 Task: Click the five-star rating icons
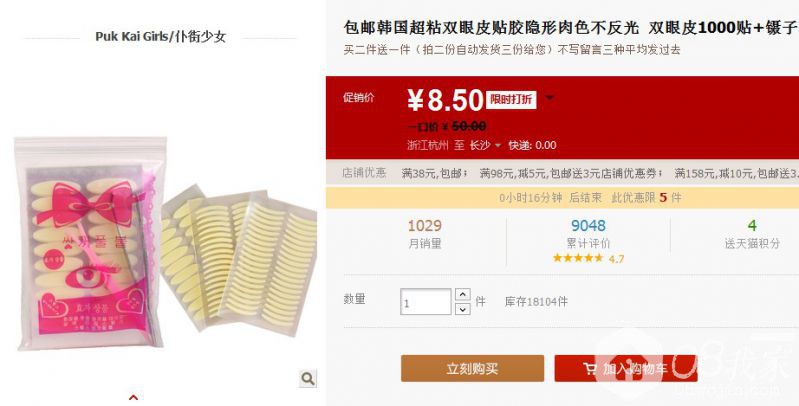[x=578, y=258]
